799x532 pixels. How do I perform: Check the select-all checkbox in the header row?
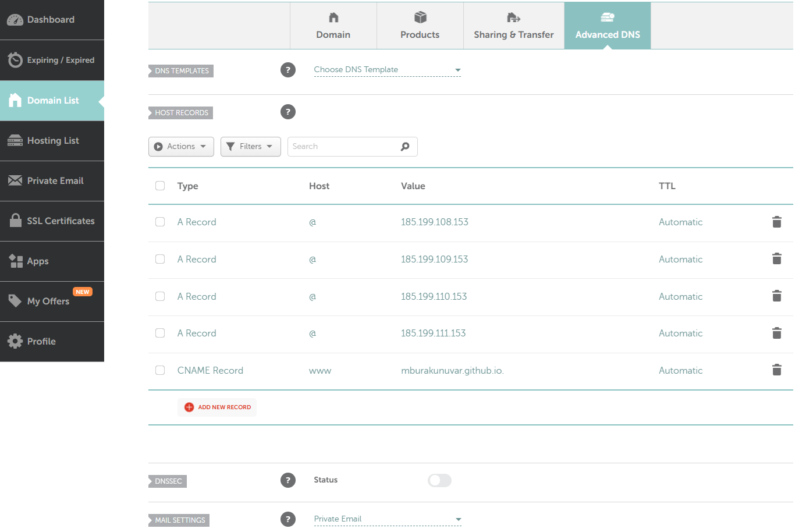[x=160, y=186]
